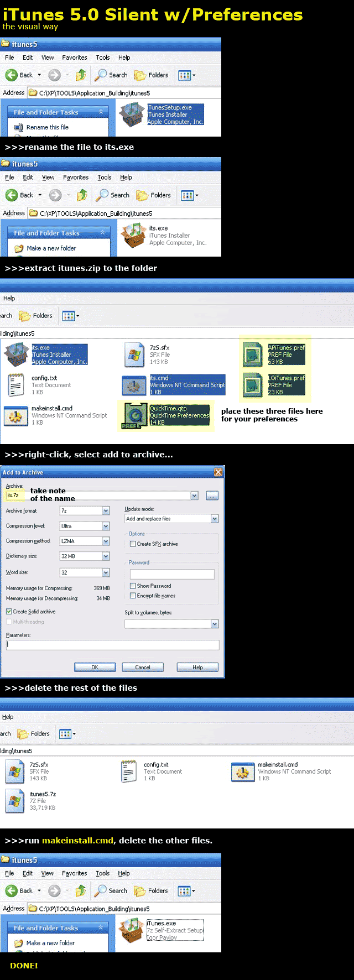Click the address bar in the iTunesSetup.exe window
Screen dimensions: 354x980
pos(124,93)
